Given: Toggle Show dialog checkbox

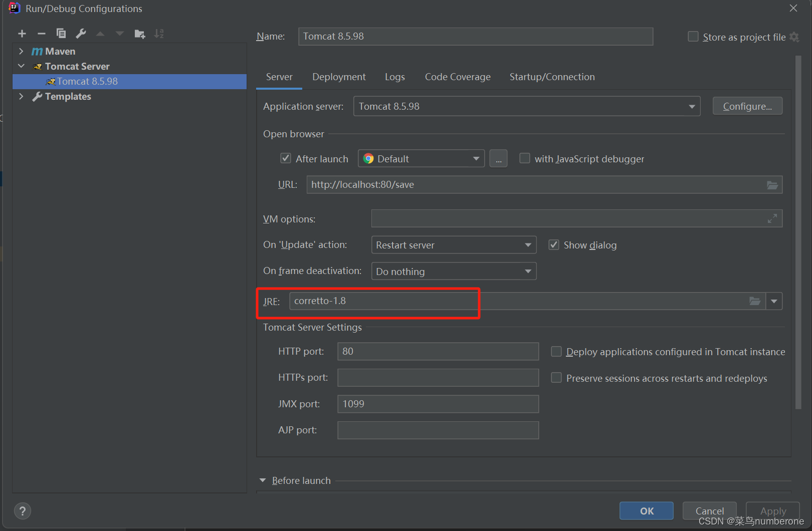Looking at the screenshot, I should (x=554, y=244).
